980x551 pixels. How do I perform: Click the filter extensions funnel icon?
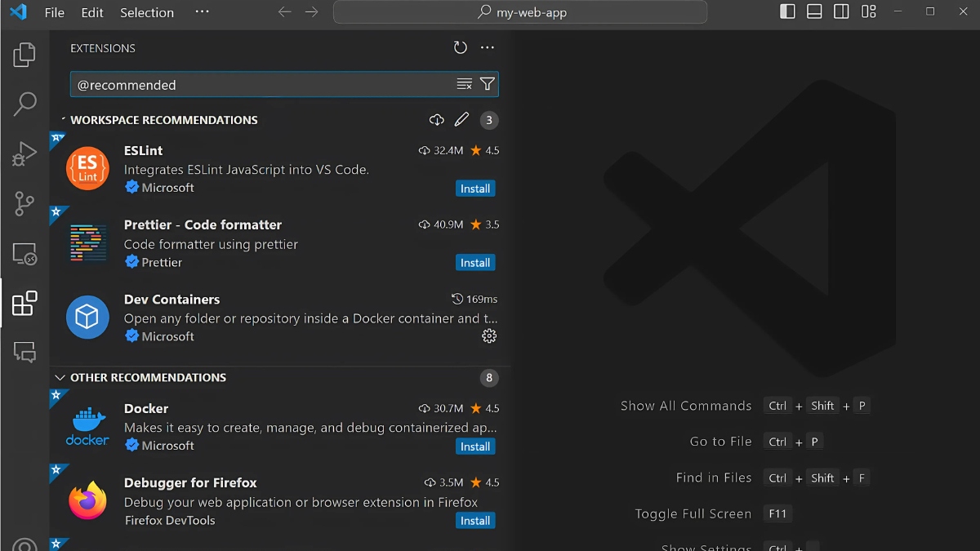(488, 84)
